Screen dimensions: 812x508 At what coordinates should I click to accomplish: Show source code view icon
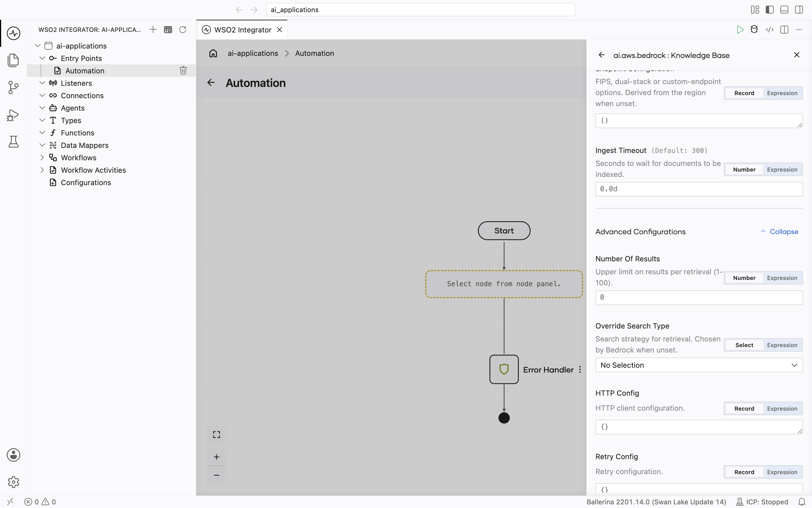point(770,30)
